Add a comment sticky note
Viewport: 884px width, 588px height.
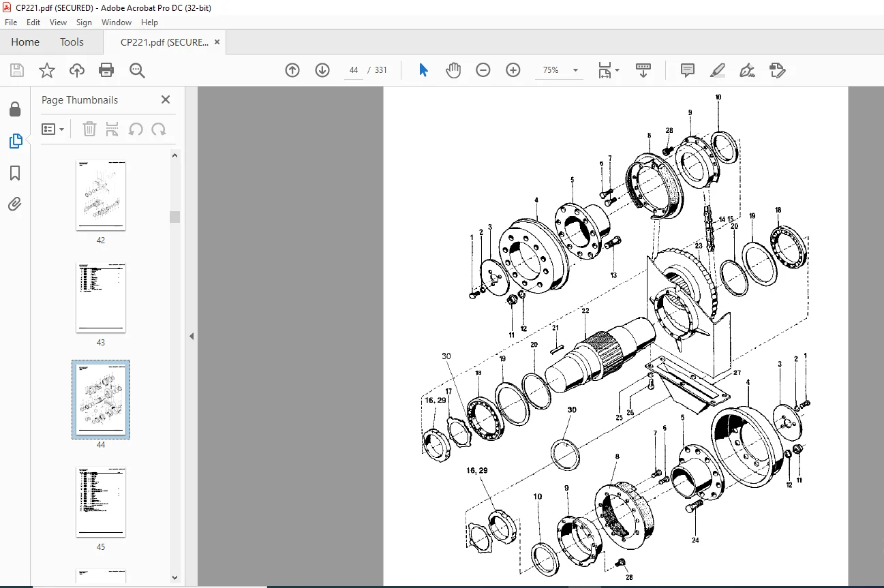click(x=688, y=70)
